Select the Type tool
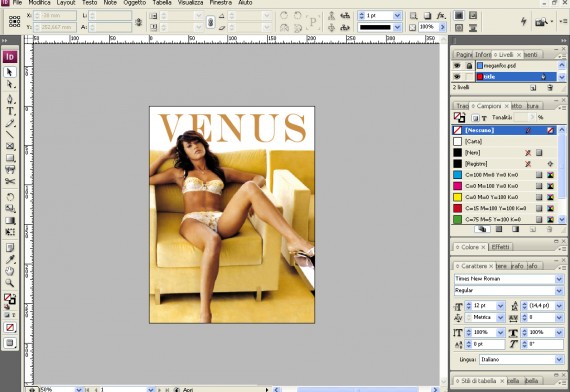 point(10,111)
